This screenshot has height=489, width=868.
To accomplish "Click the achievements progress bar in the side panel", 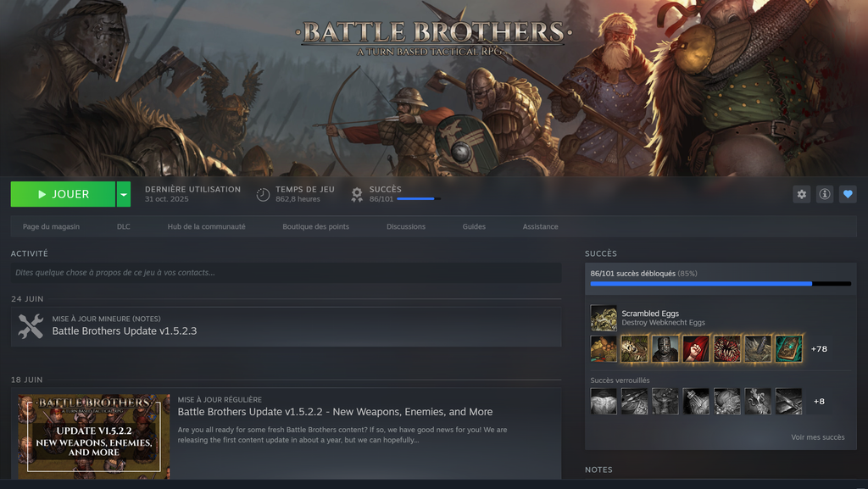I will (721, 284).
